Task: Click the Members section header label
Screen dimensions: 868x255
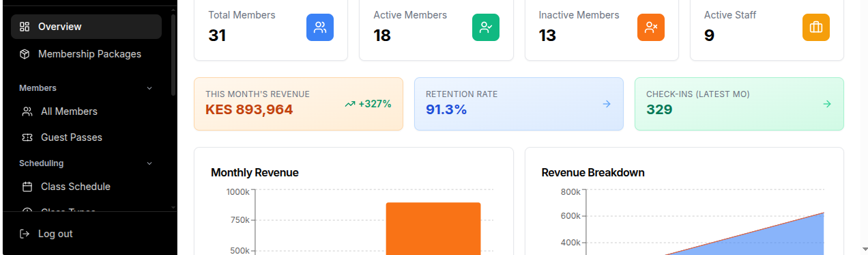Action: coord(38,88)
